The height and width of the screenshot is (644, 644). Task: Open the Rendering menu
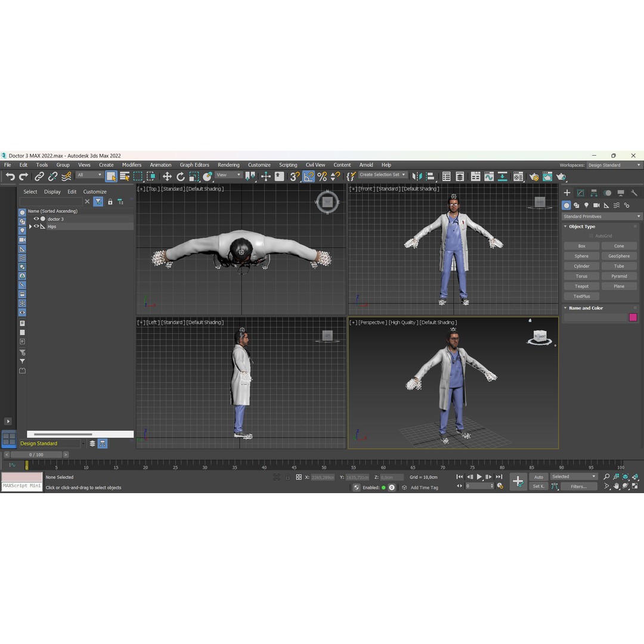[228, 165]
